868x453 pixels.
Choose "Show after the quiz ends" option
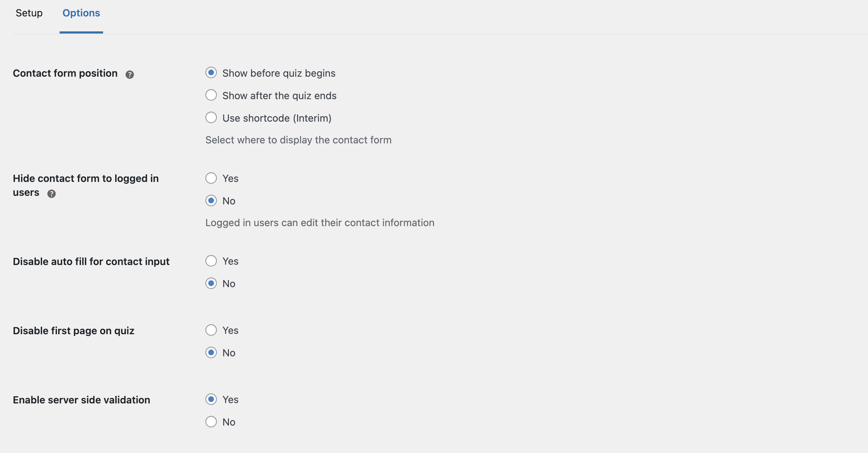pos(211,95)
